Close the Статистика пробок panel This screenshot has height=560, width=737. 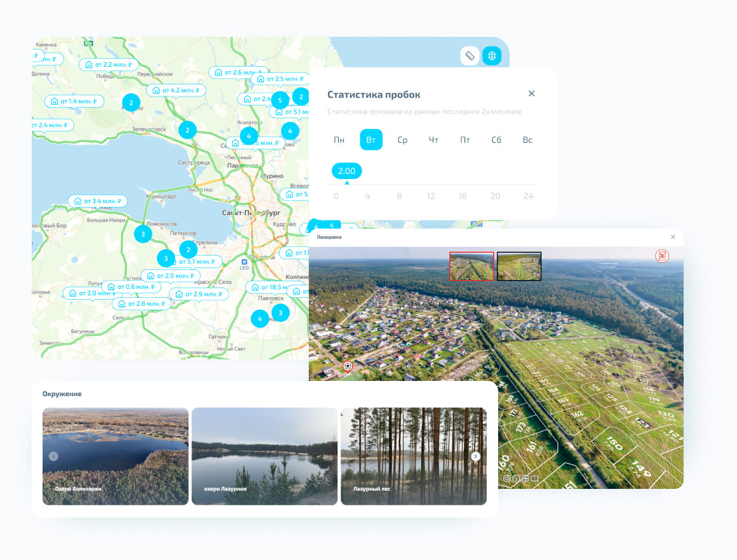pyautogui.click(x=532, y=94)
